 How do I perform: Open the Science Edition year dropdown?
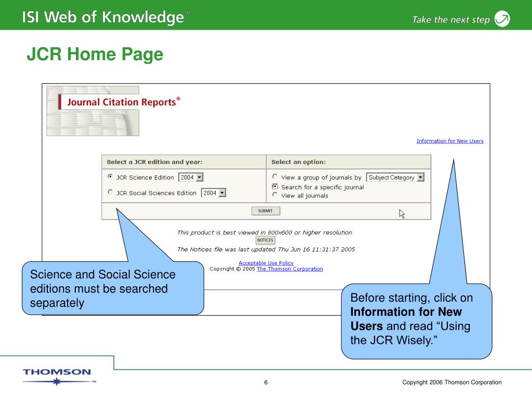(x=191, y=177)
